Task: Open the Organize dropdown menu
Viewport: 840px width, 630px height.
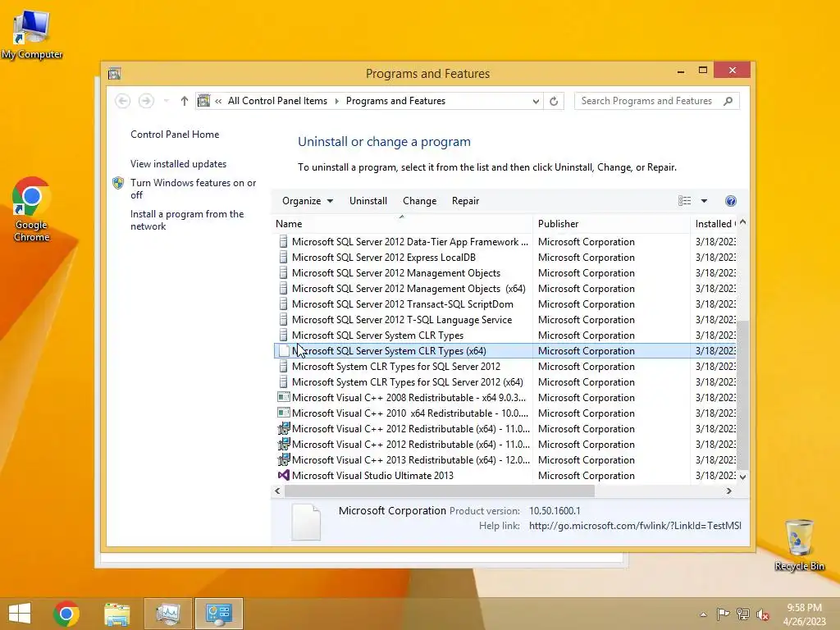Action: 308,201
